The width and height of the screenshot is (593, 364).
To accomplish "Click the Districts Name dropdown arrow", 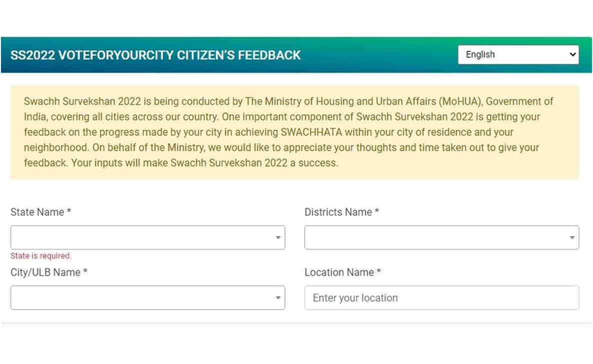I will tap(572, 238).
